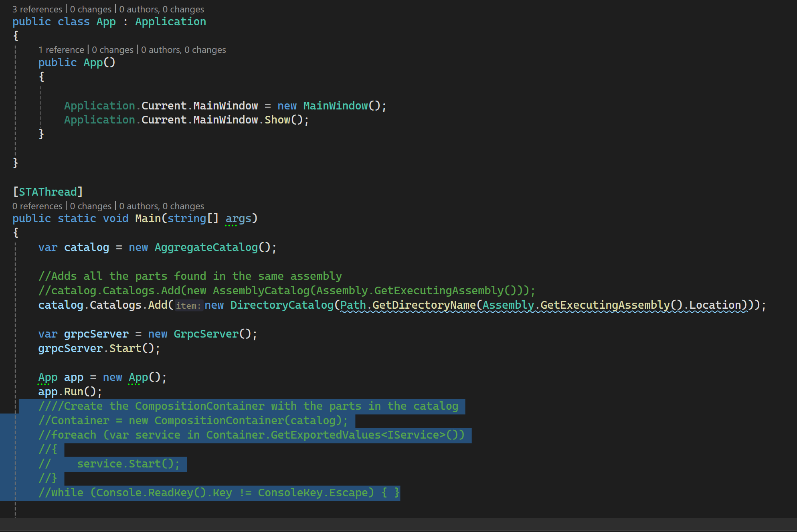Viewport: 797px width, 532px height.
Task: Click GetDirectoryName in the squiggled expression
Action: [424, 305]
